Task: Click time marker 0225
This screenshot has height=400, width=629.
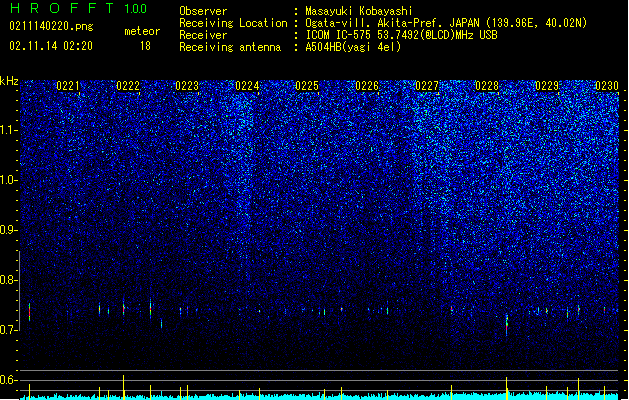Action: [307, 86]
